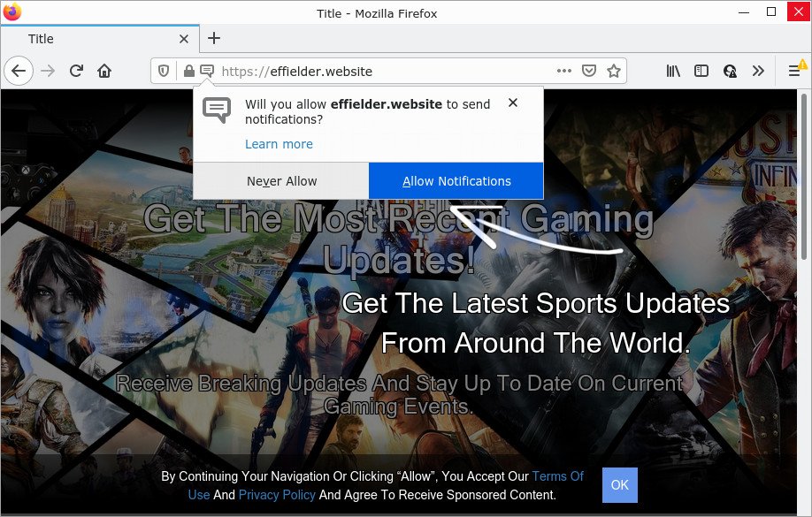Open Firefox account icon in toolbar

tap(730, 71)
